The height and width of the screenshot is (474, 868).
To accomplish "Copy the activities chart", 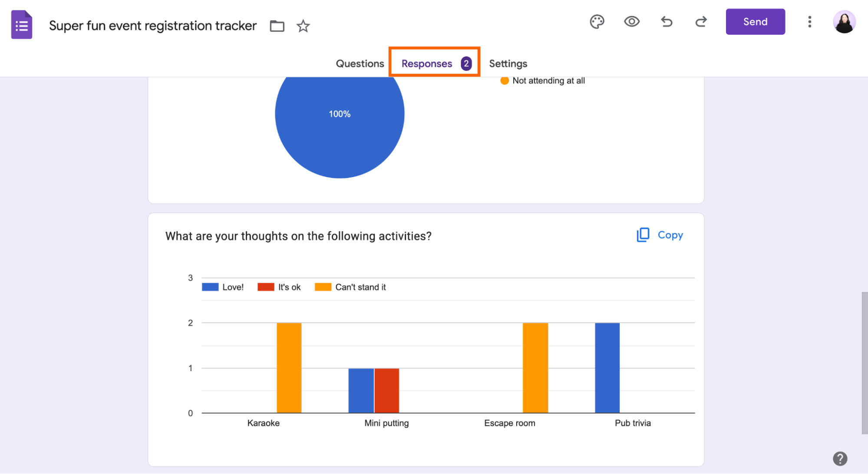I will tap(660, 235).
